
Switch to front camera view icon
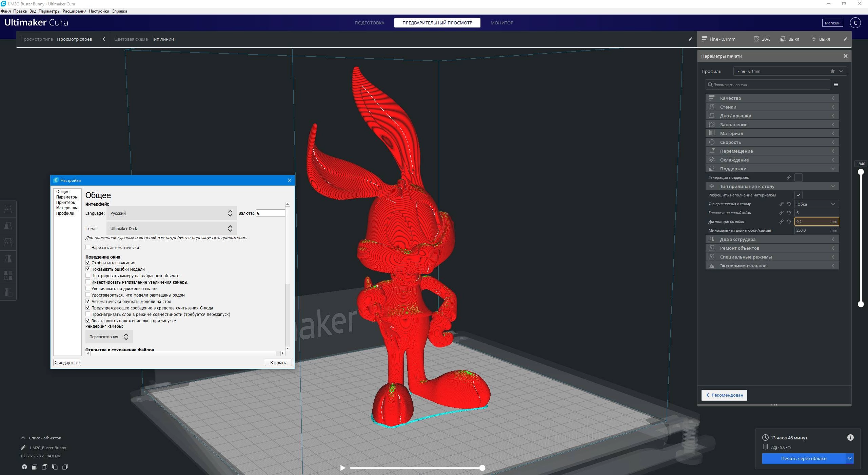click(x=34, y=467)
